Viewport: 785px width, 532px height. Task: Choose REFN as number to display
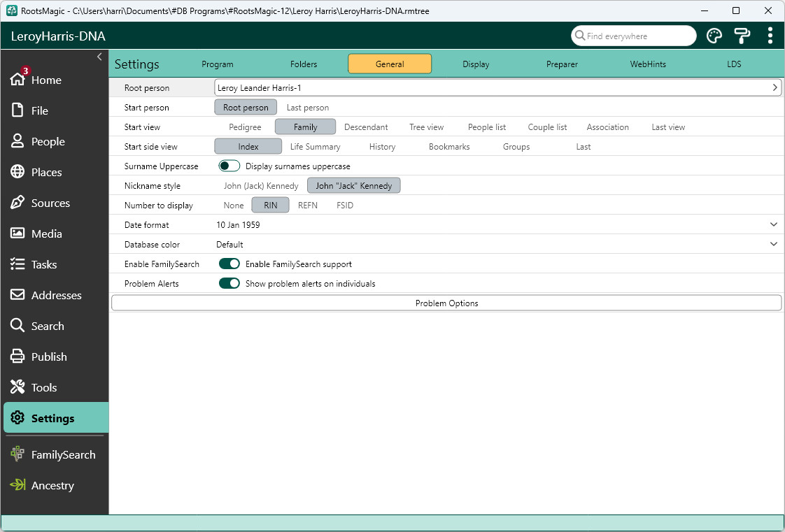(x=307, y=205)
